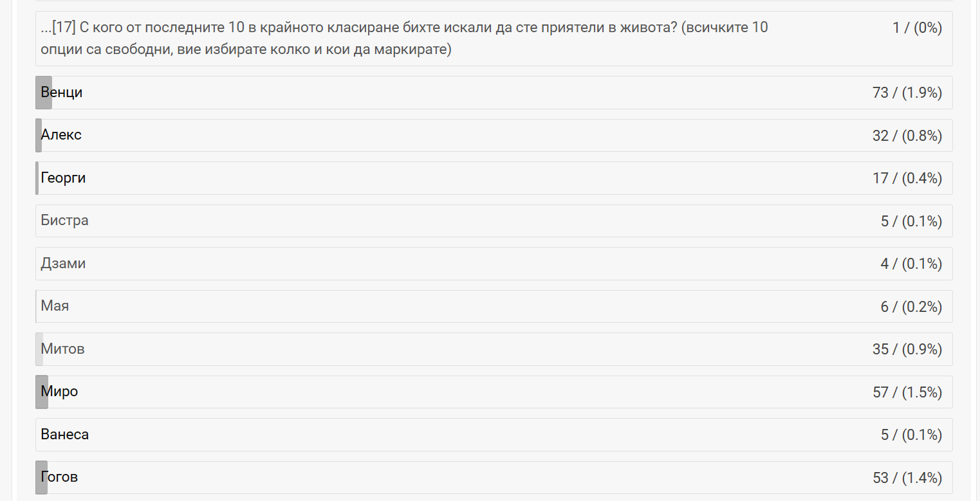This screenshot has width=980, height=501.
Task: Click the 32 / (0.8%) vote count
Action: (x=907, y=136)
